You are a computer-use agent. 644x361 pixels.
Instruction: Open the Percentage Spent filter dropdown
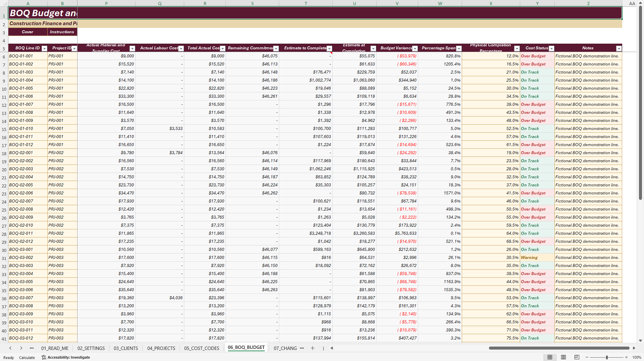tap(459, 48)
